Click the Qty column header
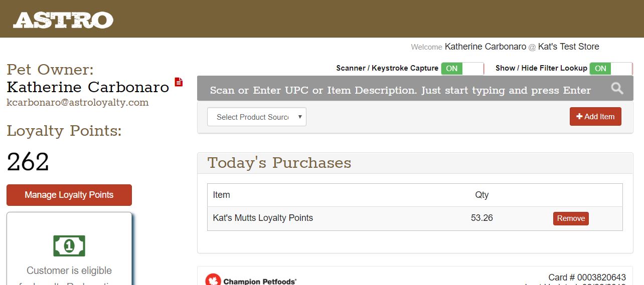Viewport: 644px width, 285px height. (x=482, y=195)
